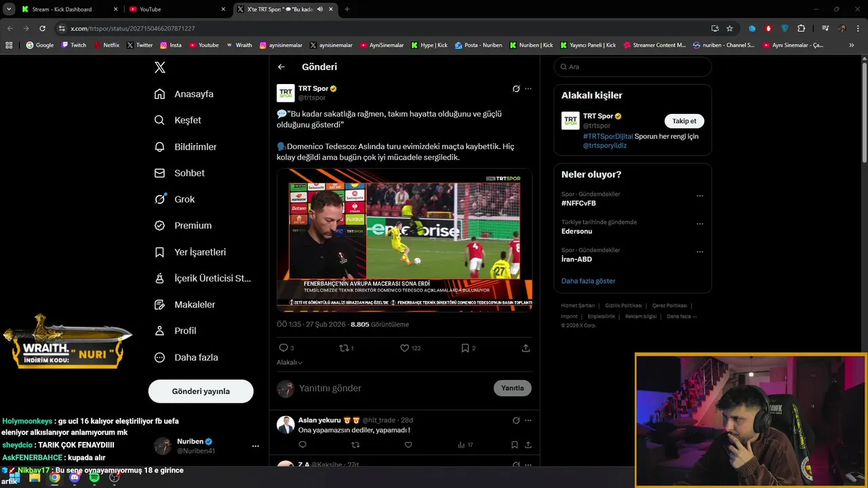Bookmark Aslan yekuru's comment
This screenshot has height=488, width=868.
[515, 445]
